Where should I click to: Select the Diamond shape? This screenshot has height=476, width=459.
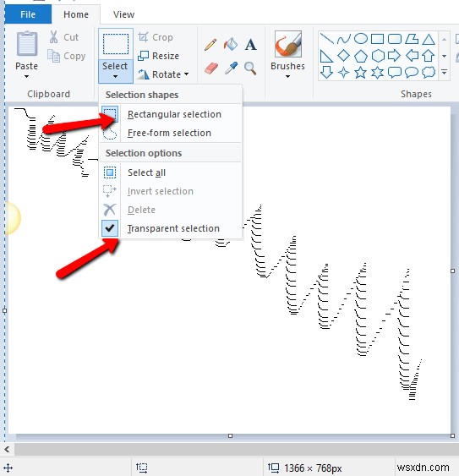click(x=344, y=56)
